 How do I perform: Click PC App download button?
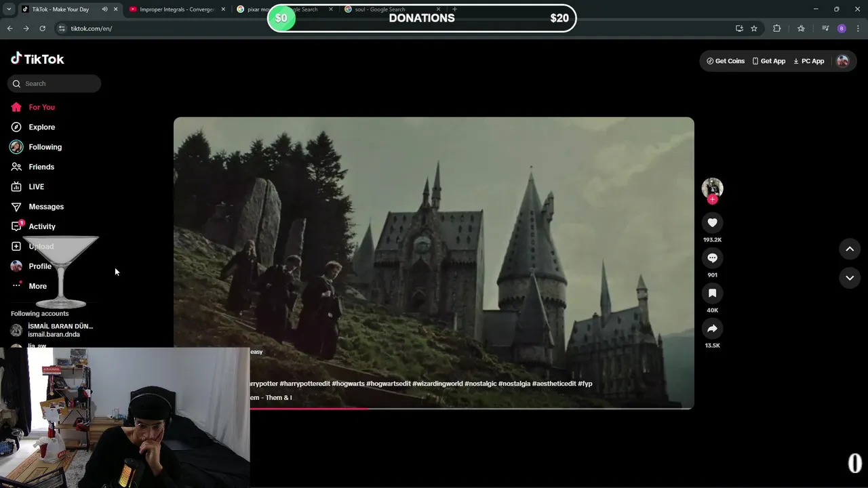tap(809, 61)
